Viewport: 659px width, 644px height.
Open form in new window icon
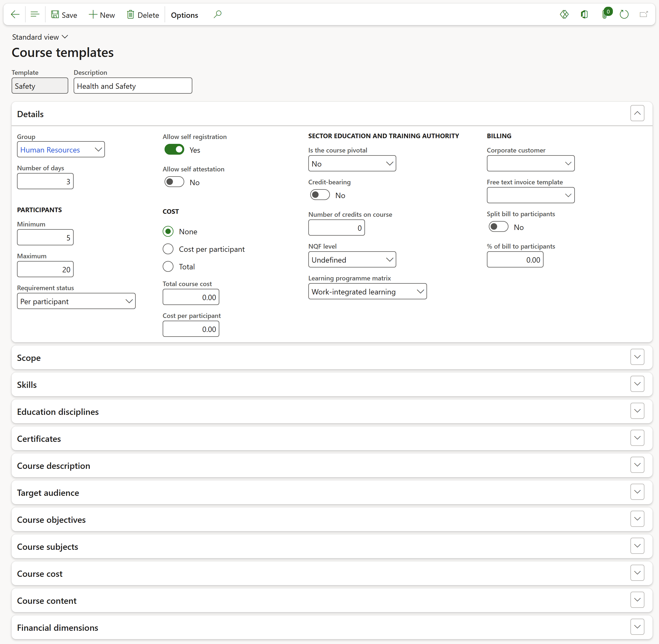[643, 15]
